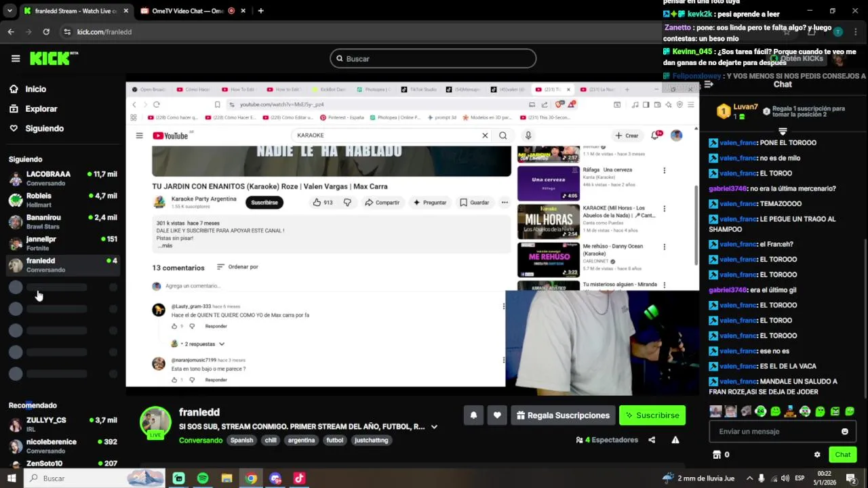Select ZULLYY_CS in recommended list
The height and width of the screenshot is (488, 868).
coord(62,424)
